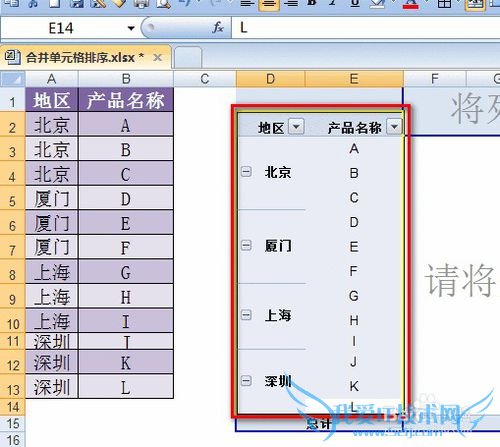
Task: Click the align left toolbar icon
Action: [247, 4]
